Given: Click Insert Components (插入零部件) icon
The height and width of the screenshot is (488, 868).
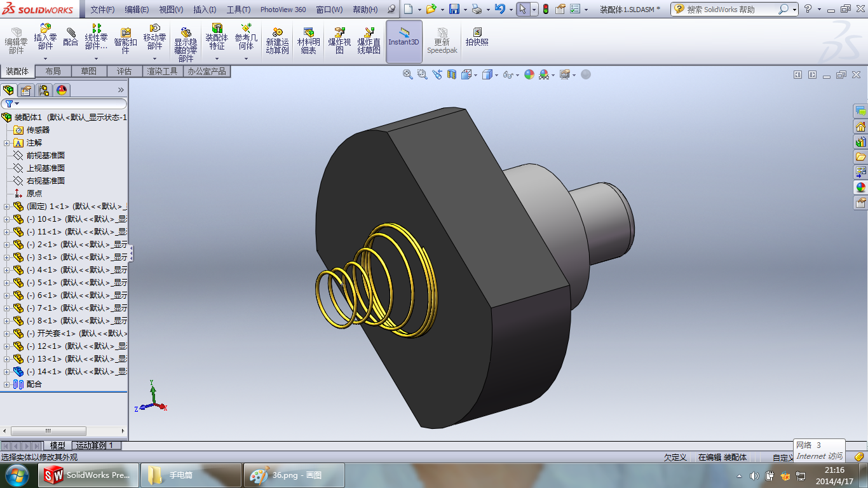Looking at the screenshot, I should coord(45,29).
